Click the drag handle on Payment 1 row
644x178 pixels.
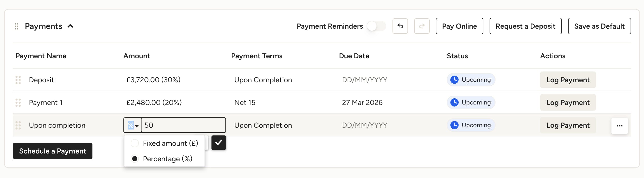pyautogui.click(x=18, y=103)
